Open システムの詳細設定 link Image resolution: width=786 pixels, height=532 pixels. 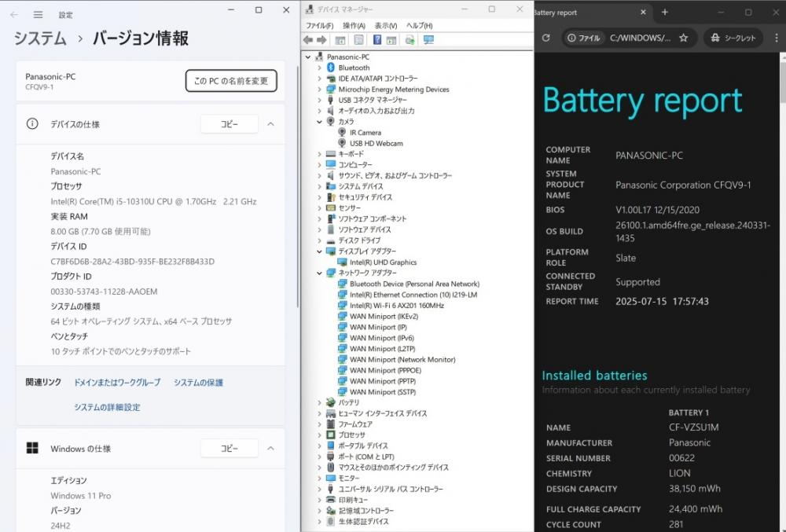[107, 407]
